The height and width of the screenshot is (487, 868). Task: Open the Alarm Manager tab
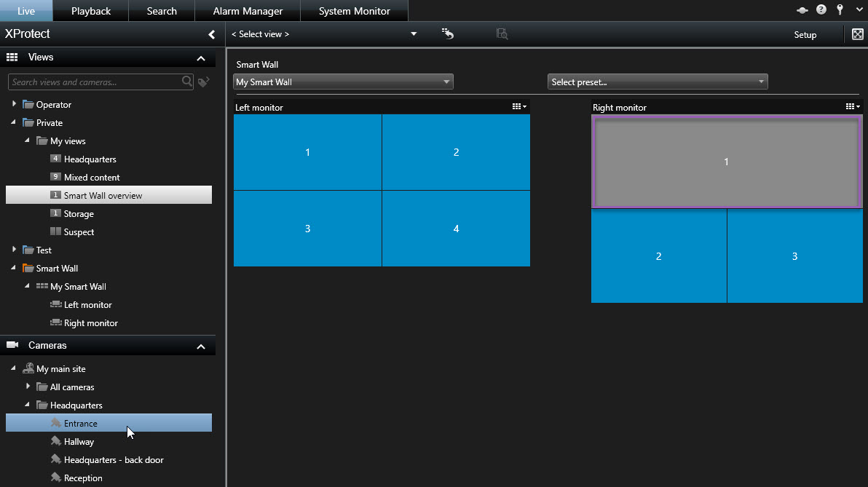[248, 11]
